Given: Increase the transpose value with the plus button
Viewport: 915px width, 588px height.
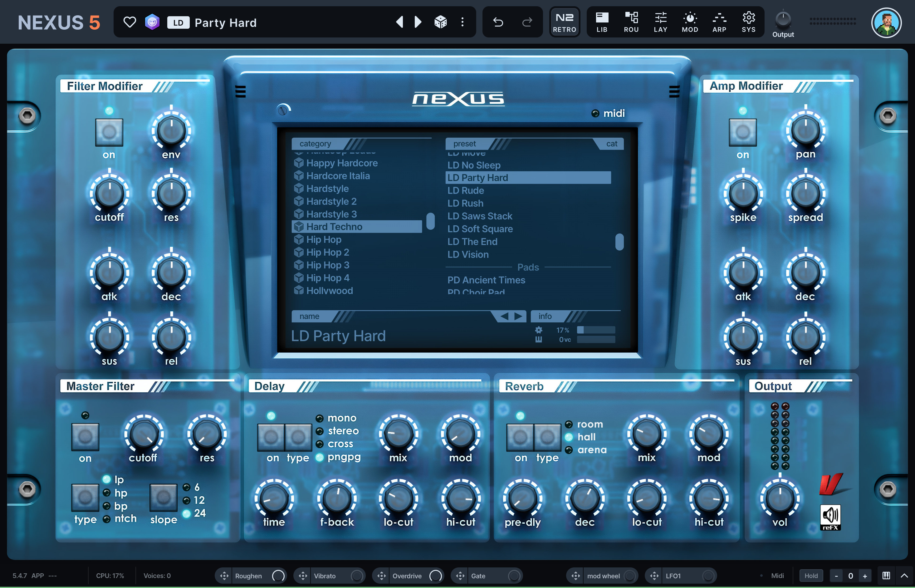Looking at the screenshot, I should coord(865,576).
